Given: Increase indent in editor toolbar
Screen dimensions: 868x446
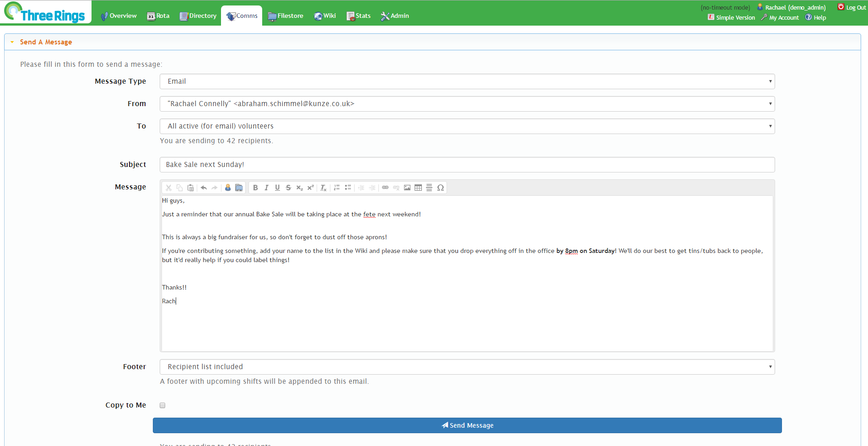Looking at the screenshot, I should coord(372,188).
